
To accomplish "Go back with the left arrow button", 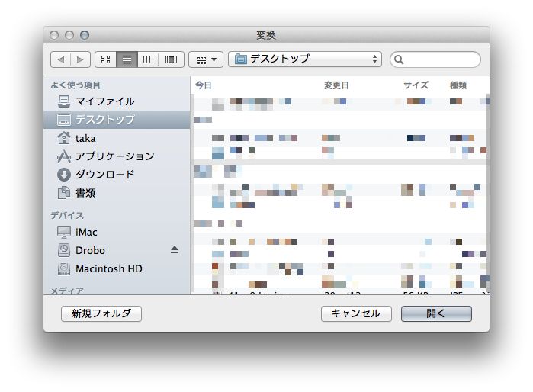I will pos(60,59).
